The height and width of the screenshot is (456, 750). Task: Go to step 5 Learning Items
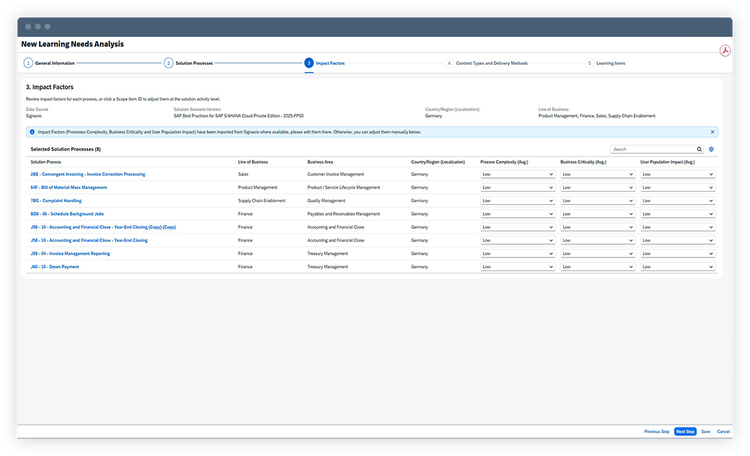605,63
